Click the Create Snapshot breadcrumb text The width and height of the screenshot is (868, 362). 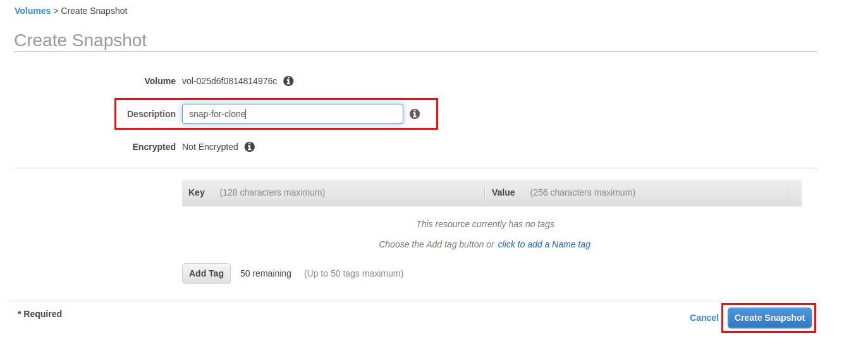click(94, 11)
